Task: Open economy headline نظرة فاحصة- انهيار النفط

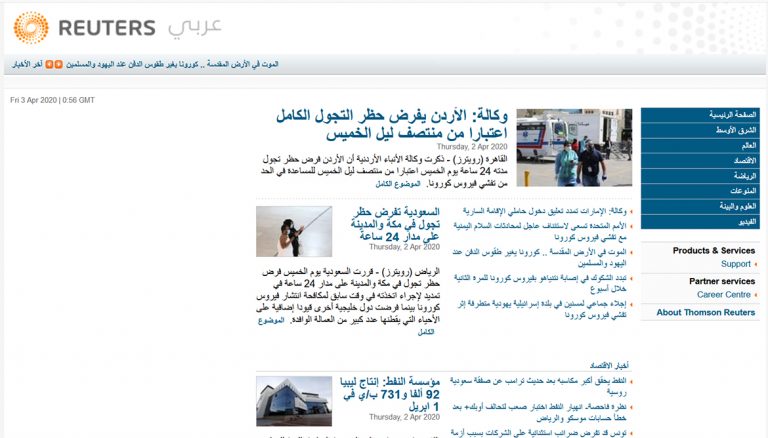Action: [539, 413]
